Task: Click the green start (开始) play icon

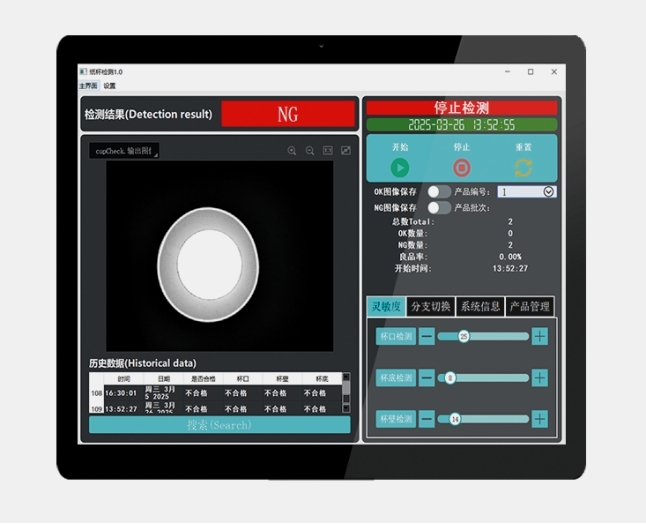Action: (400, 168)
